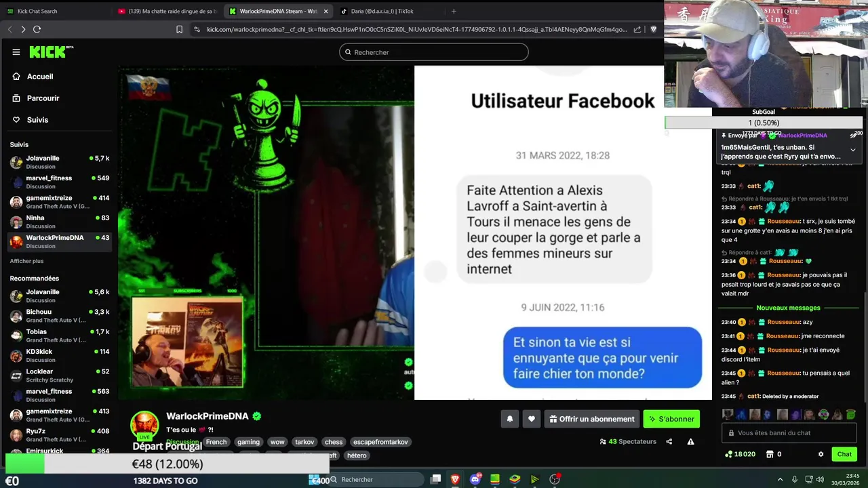
Task: Click the banned chat input box
Action: (791, 432)
